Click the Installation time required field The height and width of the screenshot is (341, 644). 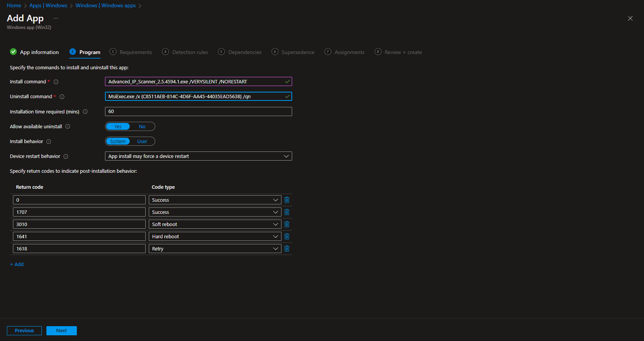pos(198,112)
